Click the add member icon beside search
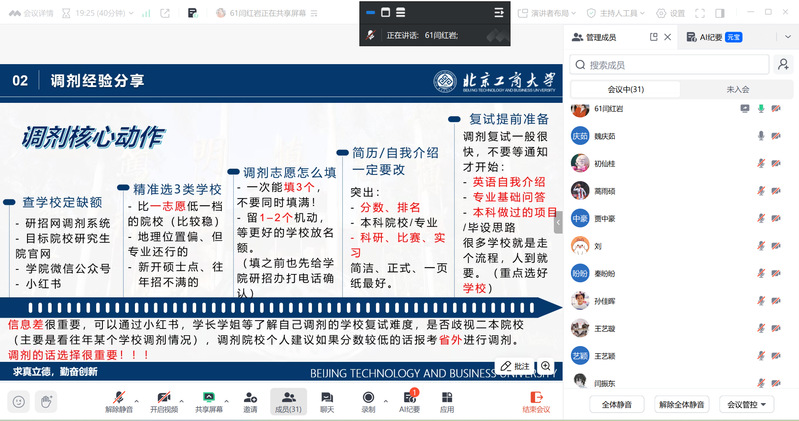The height and width of the screenshot is (421, 799). point(783,64)
